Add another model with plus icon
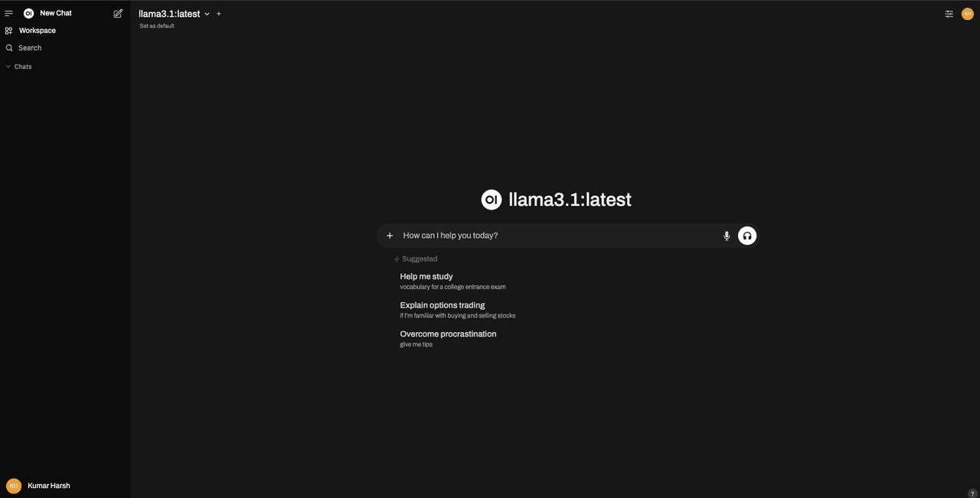980x498 pixels. [219, 14]
